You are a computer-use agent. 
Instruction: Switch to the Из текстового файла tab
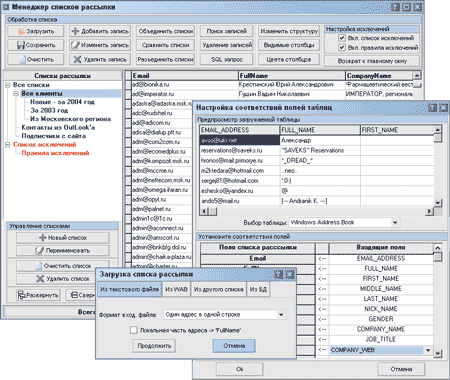pos(129,289)
